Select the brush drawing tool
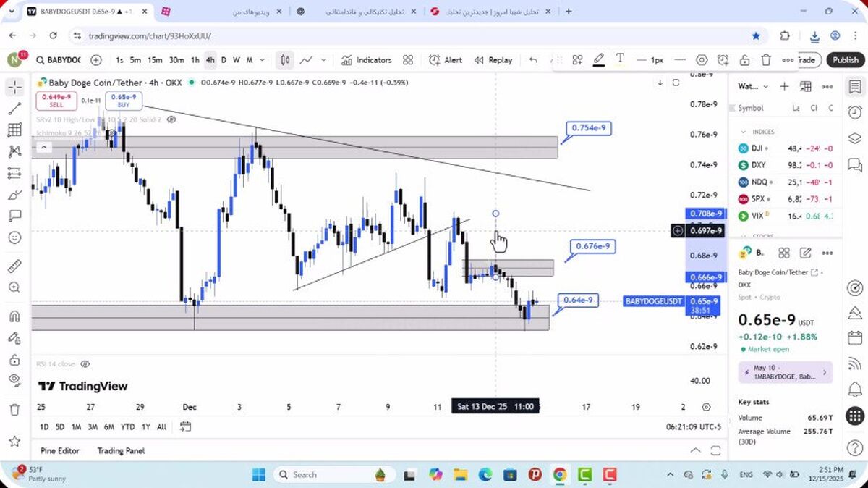868x488 pixels. tap(14, 195)
